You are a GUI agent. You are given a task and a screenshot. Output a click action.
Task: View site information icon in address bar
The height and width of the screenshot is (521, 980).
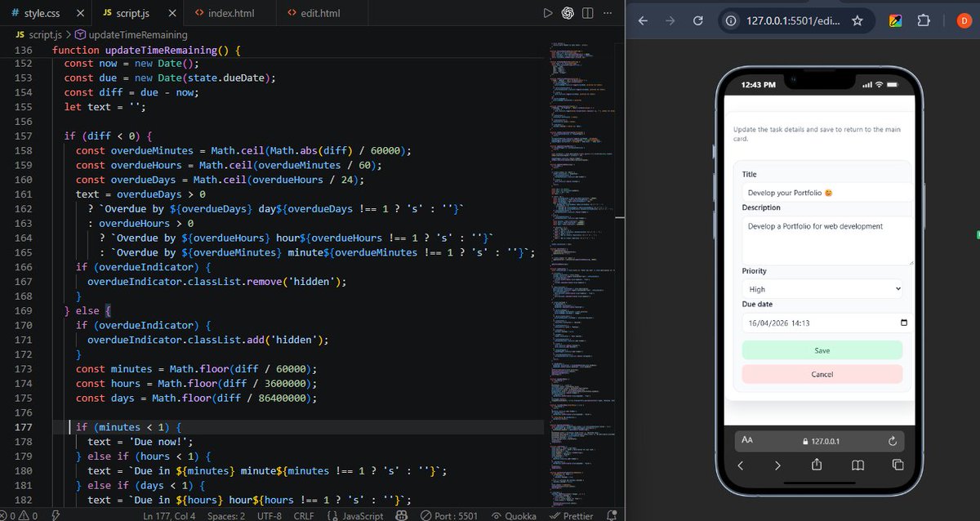732,21
